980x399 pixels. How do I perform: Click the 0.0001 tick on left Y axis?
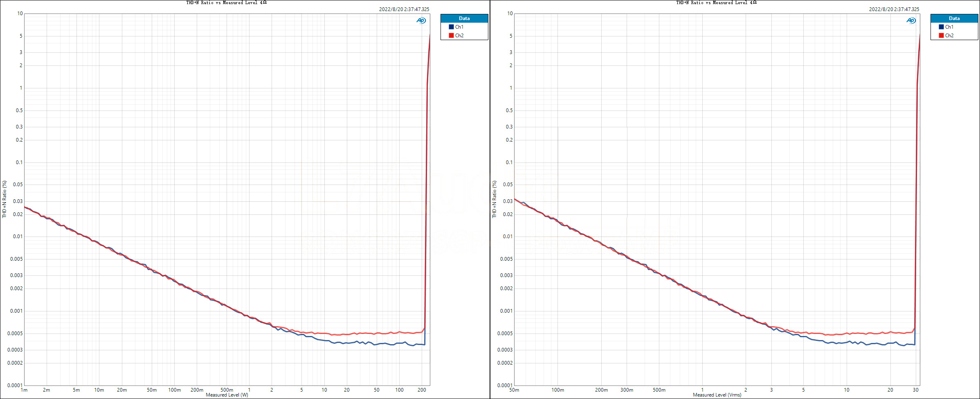point(15,385)
